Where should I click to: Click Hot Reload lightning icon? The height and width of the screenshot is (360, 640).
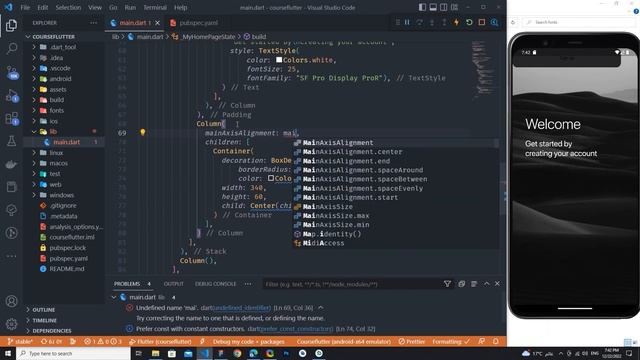point(456,22)
